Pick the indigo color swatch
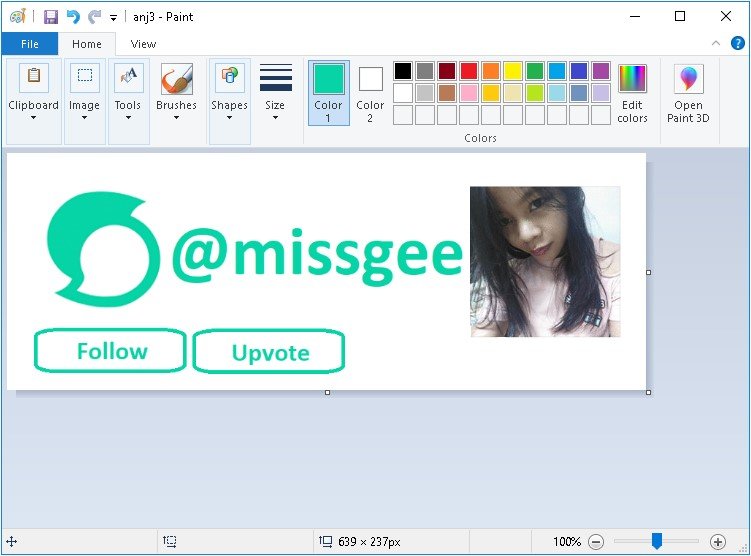This screenshot has height=556, width=751. (x=579, y=71)
